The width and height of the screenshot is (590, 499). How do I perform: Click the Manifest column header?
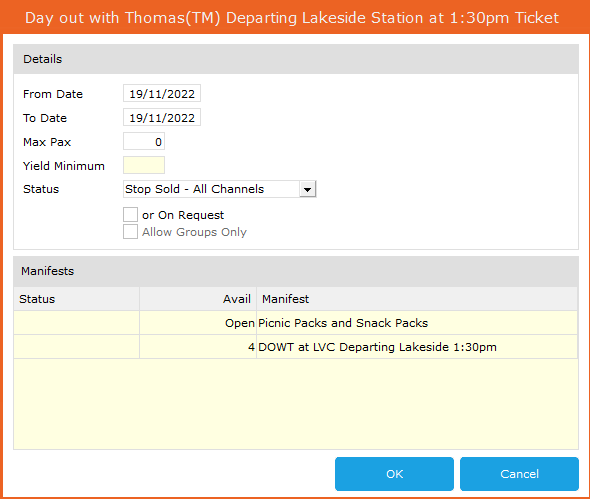(x=417, y=299)
